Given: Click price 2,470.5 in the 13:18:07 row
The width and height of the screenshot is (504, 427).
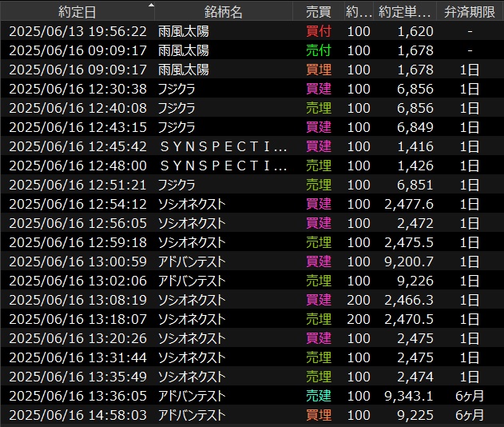Looking at the screenshot, I should pos(409,319).
